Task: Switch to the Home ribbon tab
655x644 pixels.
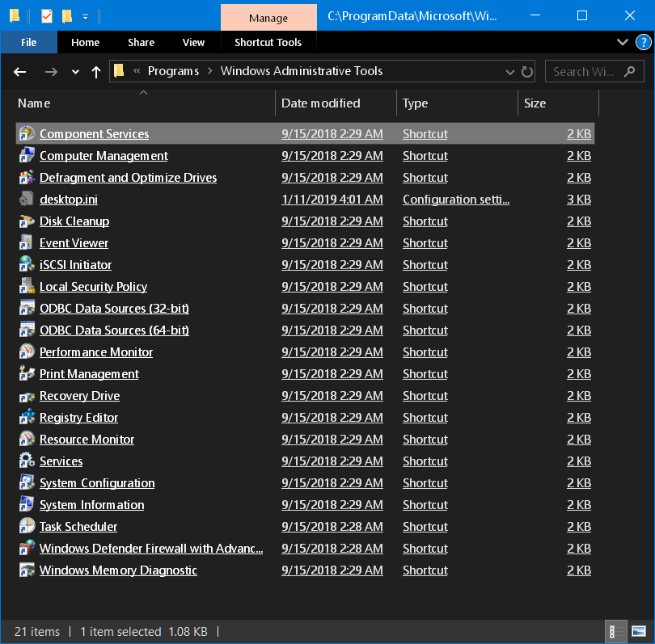Action: click(85, 42)
